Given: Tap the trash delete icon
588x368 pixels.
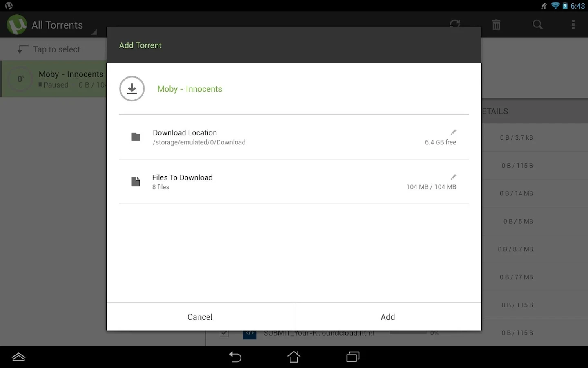Looking at the screenshot, I should [x=496, y=25].
